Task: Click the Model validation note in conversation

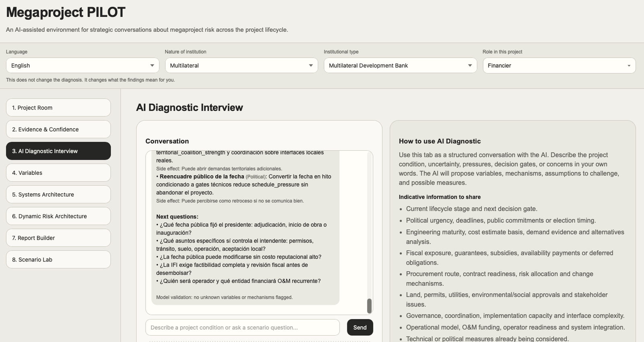Action: coord(224,297)
